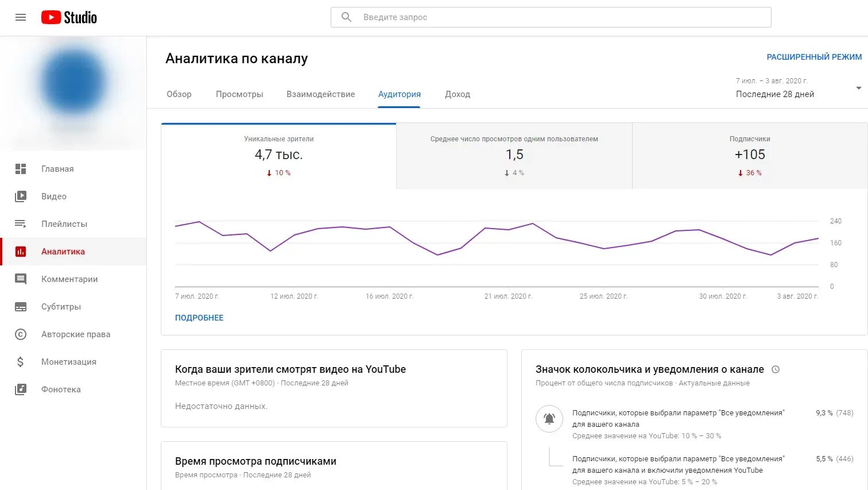Select the Среднее число просмотров metric card
The height and width of the screenshot is (490, 868).
pyautogui.click(x=514, y=156)
